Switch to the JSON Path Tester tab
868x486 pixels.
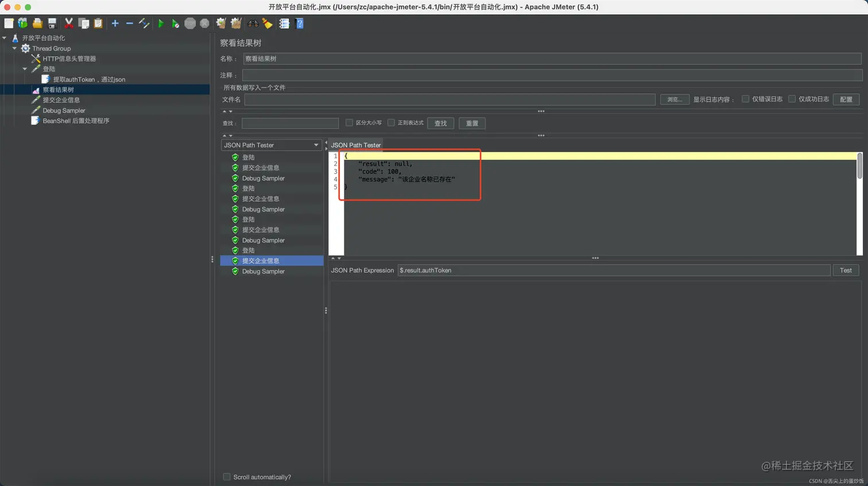coord(356,145)
